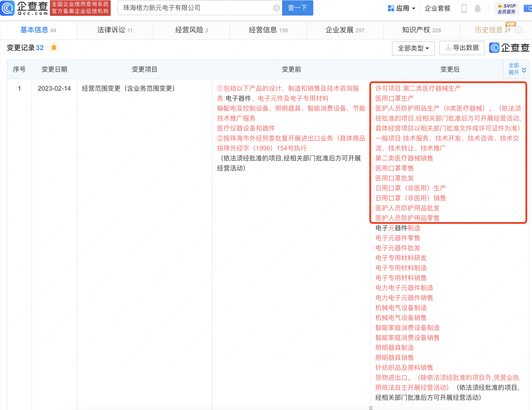Open SVIP member services
The height and width of the screenshot is (410, 532).
pyautogui.click(x=507, y=9)
